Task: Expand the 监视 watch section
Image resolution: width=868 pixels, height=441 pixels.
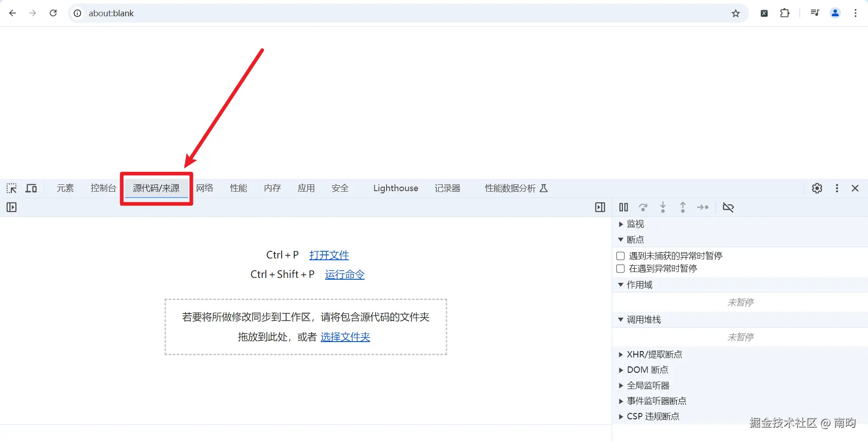Action: [620, 224]
